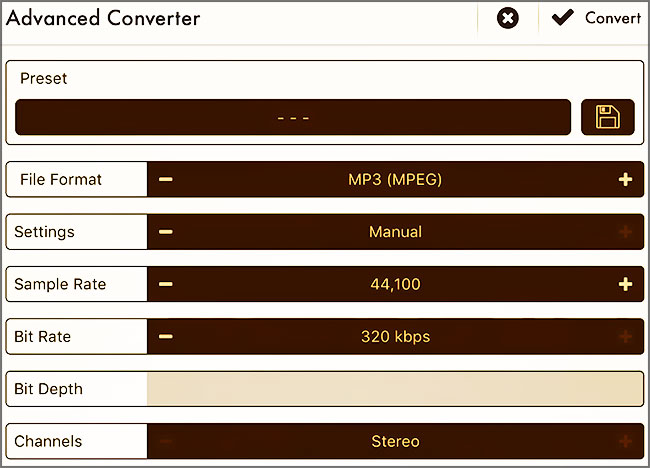
Task: Raise Sample Rate with plus icon
Action: coord(625,284)
